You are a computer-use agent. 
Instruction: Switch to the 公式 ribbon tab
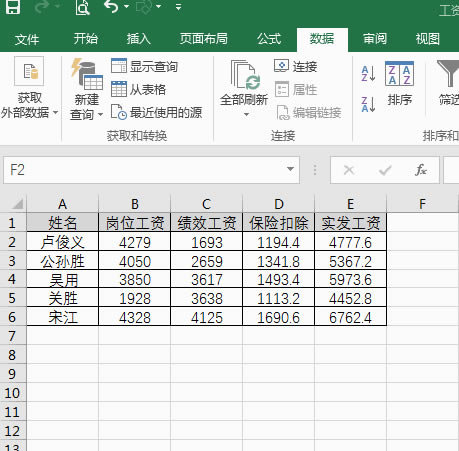tap(269, 39)
